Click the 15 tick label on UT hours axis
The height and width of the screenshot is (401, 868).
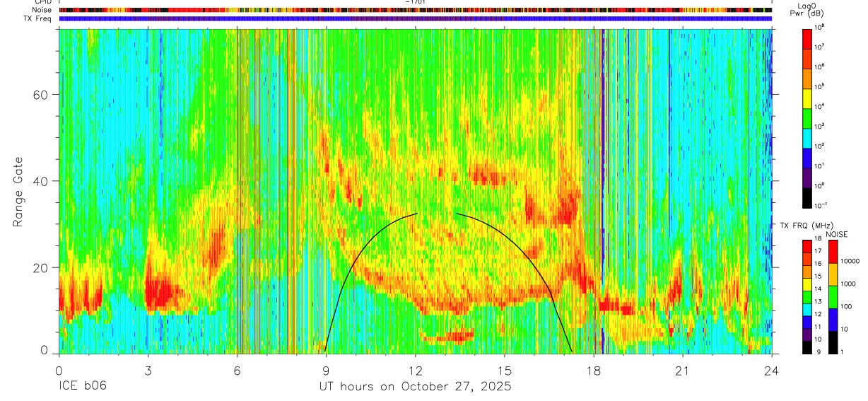click(504, 370)
